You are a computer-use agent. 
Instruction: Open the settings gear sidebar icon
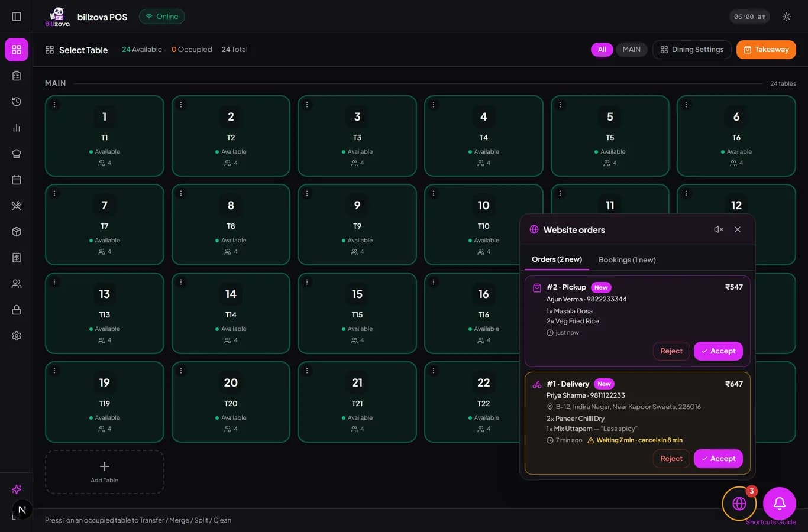click(17, 336)
